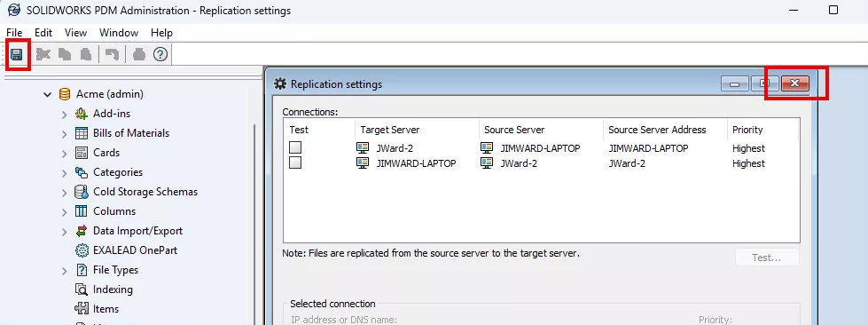Select the Indexing tree label

click(x=113, y=289)
